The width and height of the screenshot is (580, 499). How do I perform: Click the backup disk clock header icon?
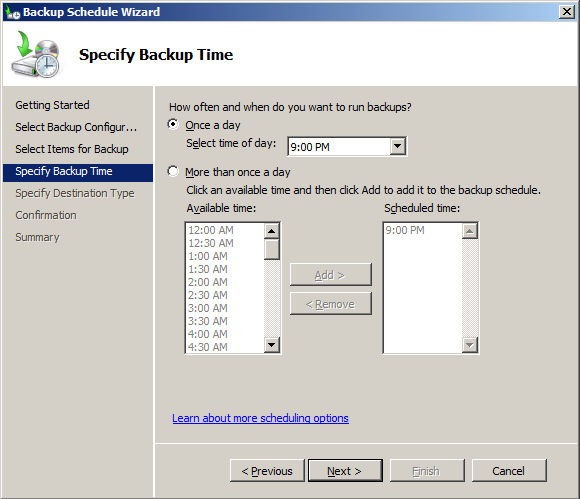pyautogui.click(x=36, y=54)
